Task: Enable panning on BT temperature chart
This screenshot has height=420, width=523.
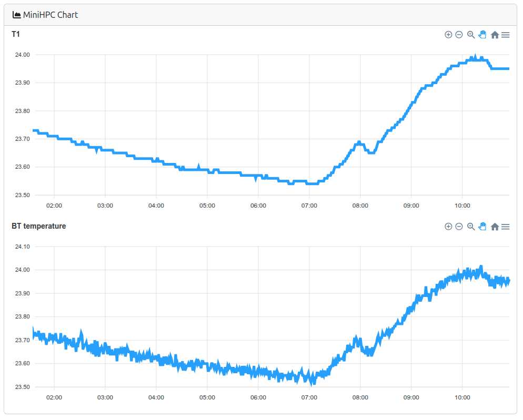Action: click(x=482, y=227)
